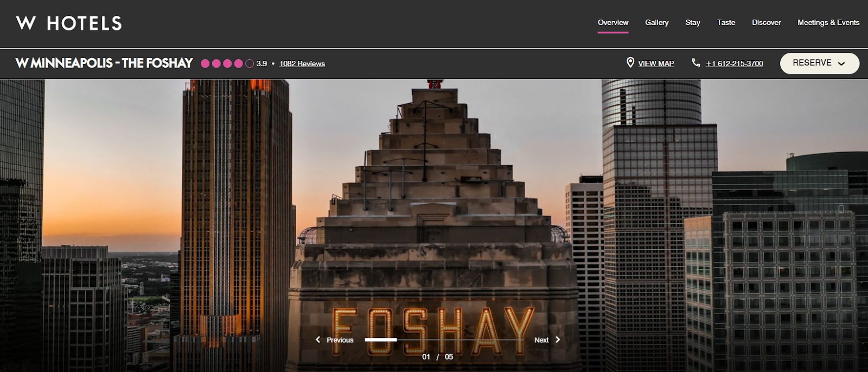Click the VIEW MAP link
This screenshot has width=868, height=372.
tap(656, 64)
